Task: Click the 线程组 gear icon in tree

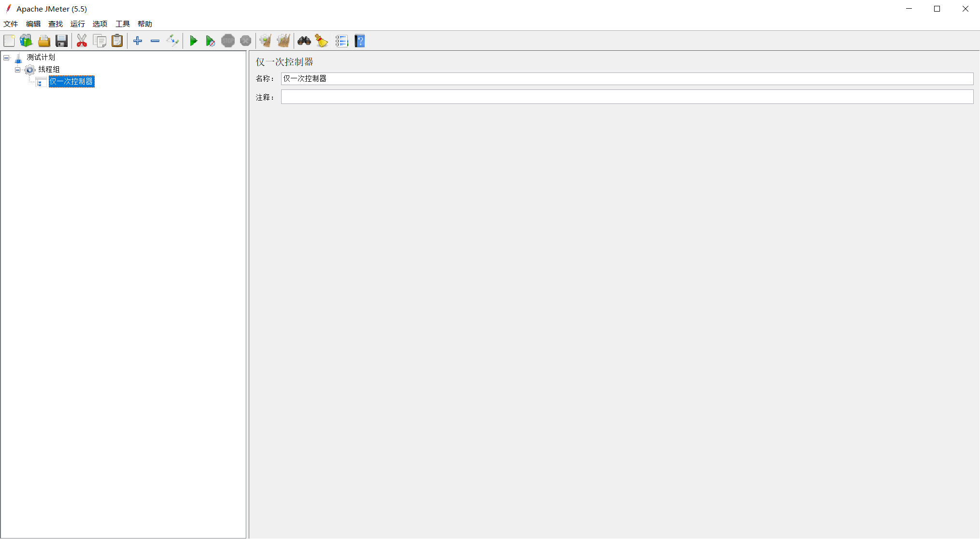Action: click(x=30, y=70)
